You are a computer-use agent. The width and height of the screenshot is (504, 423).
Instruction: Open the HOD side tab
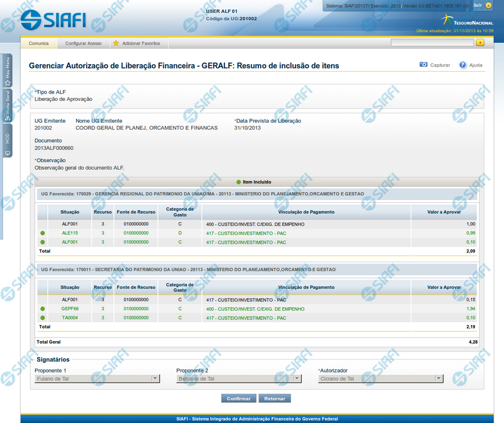tap(7, 140)
